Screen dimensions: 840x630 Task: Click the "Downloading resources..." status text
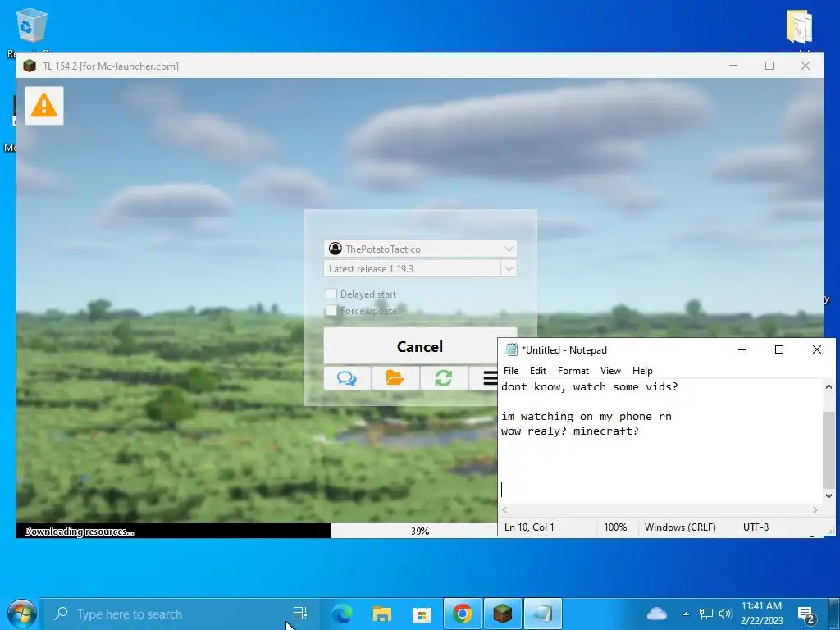79,532
